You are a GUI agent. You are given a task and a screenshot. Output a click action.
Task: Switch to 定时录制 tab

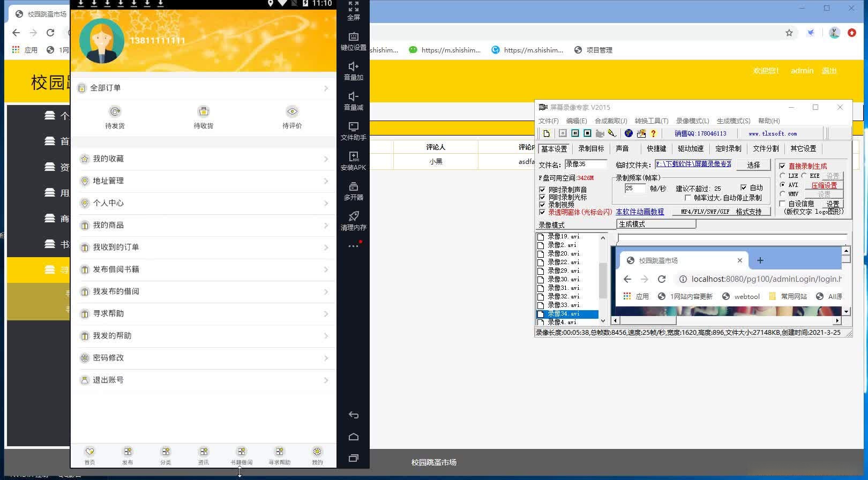(728, 149)
